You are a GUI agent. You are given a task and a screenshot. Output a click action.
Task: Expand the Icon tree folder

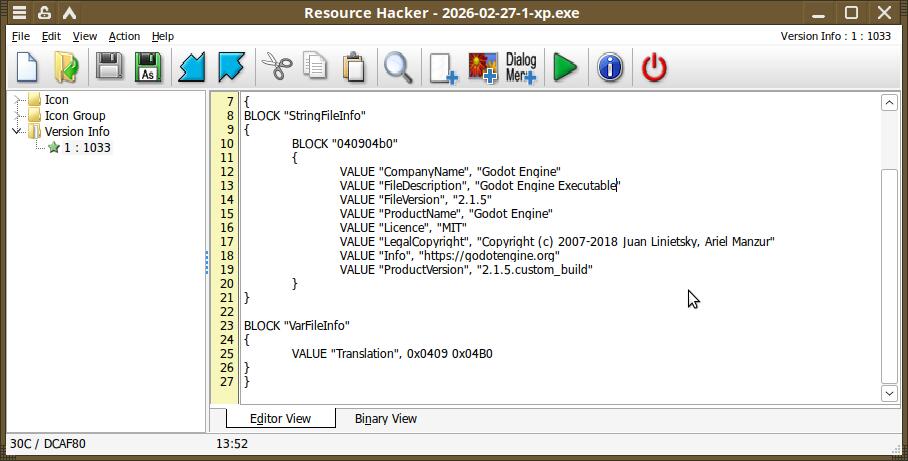pyautogui.click(x=17, y=100)
